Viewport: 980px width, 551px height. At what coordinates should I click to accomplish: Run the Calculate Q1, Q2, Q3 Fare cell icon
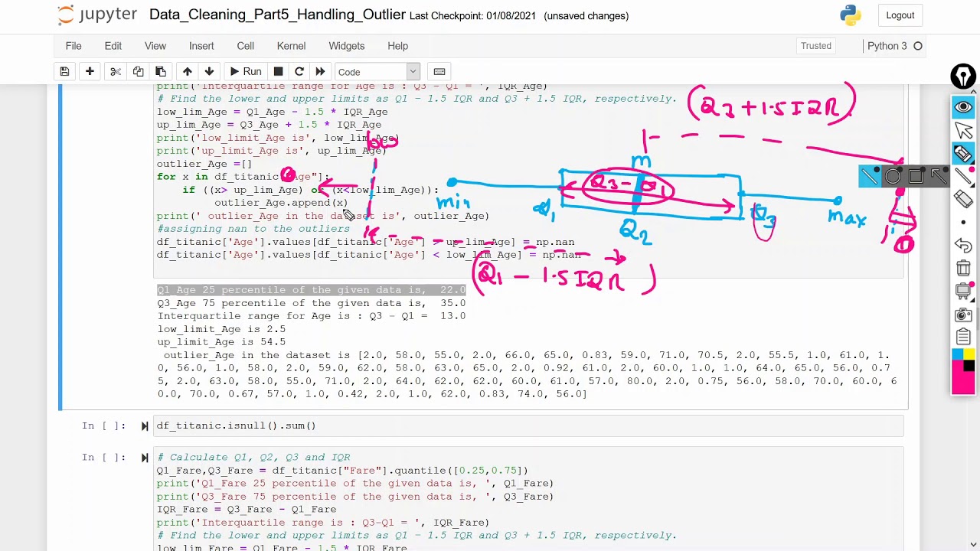click(x=145, y=458)
